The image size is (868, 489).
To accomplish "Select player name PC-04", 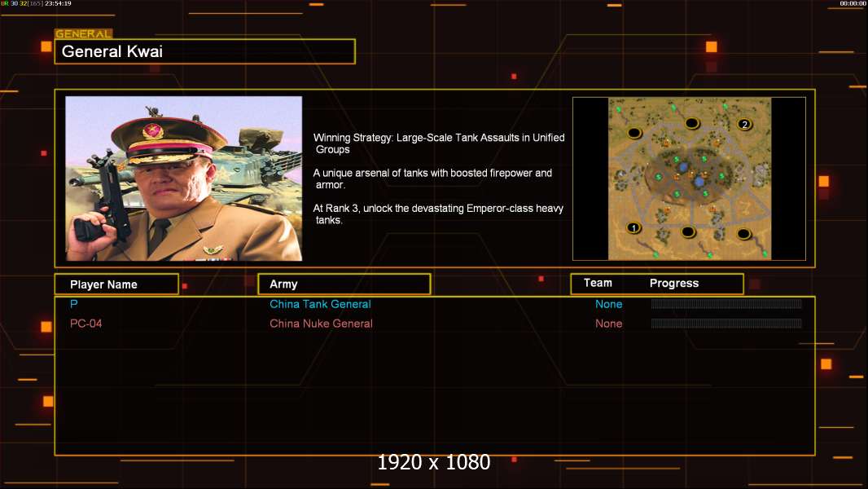I will pyautogui.click(x=85, y=324).
